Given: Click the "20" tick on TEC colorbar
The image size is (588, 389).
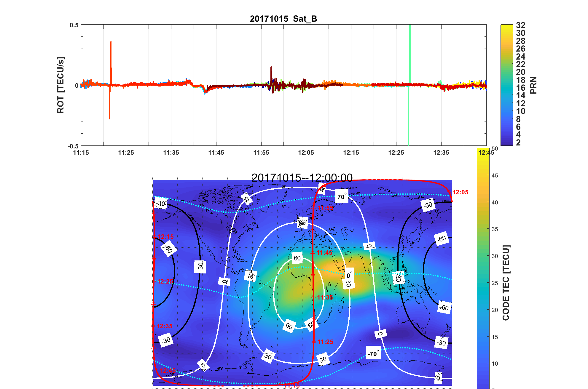Looking at the screenshot, I should click(x=495, y=310).
